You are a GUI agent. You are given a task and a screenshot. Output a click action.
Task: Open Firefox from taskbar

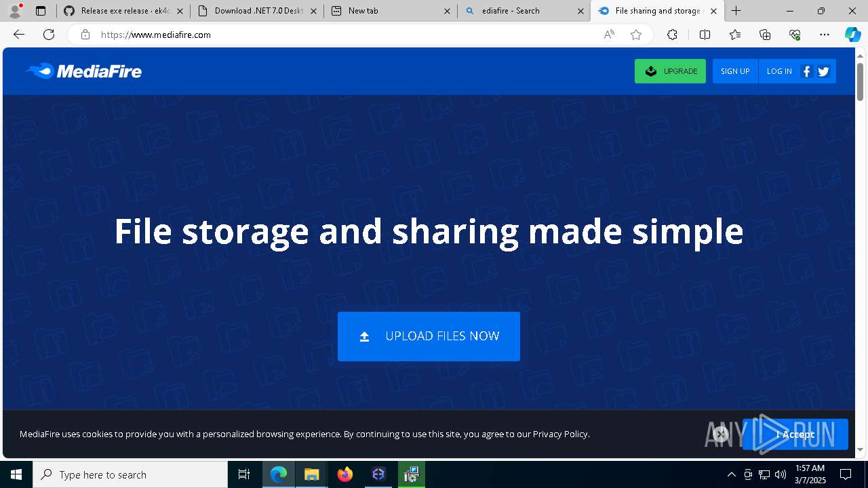(x=345, y=474)
